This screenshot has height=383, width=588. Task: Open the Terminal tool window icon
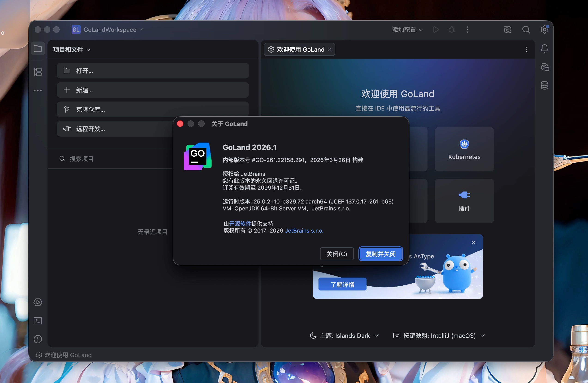(38, 320)
